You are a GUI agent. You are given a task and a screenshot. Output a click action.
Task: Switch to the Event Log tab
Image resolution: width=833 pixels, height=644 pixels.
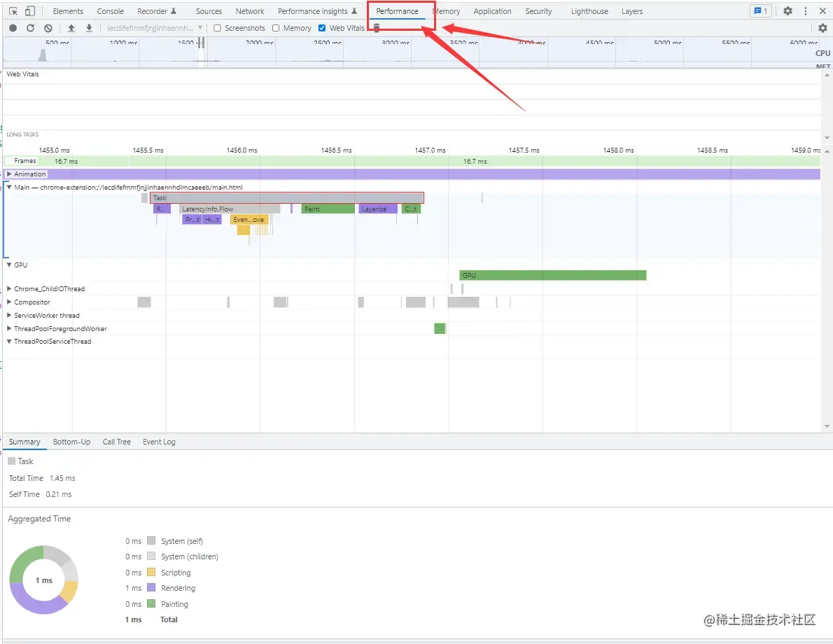click(x=159, y=442)
